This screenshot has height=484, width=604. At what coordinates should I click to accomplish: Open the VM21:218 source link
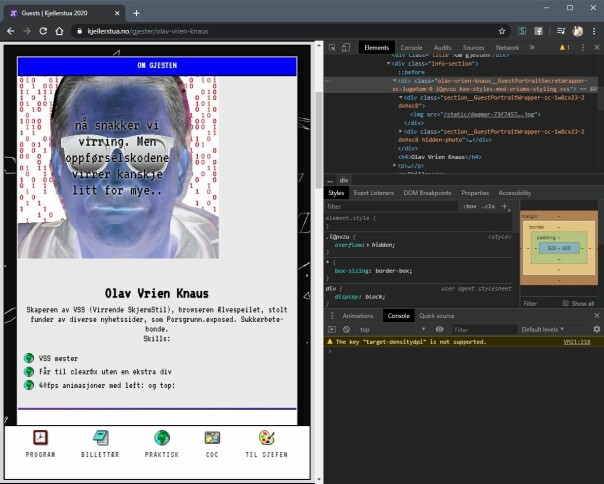pos(577,342)
